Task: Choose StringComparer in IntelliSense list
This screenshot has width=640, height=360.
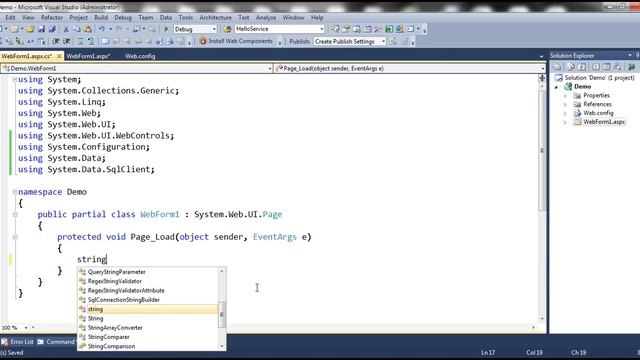Action: (x=148, y=337)
